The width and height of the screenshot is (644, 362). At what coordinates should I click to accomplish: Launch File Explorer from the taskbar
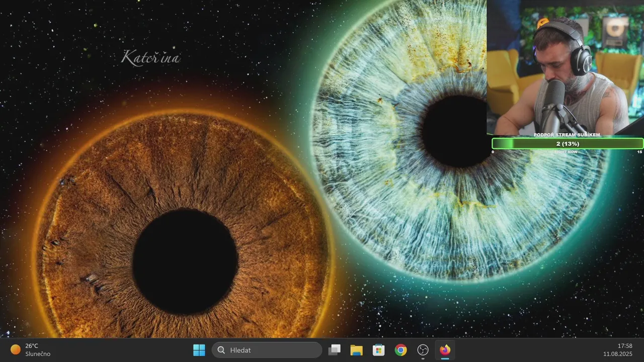point(357,350)
